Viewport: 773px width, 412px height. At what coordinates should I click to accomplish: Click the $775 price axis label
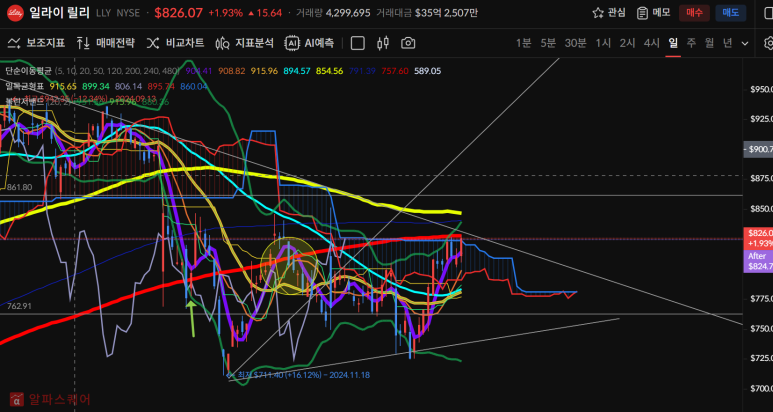point(761,299)
